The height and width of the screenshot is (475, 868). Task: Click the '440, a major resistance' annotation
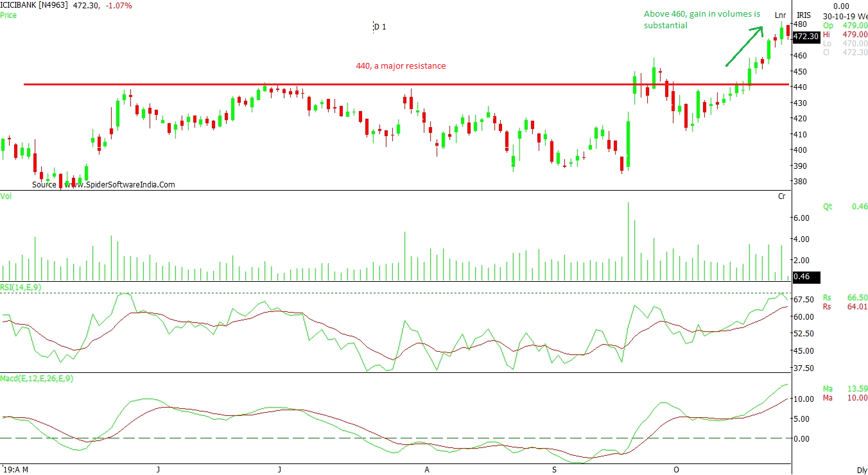[x=401, y=65]
